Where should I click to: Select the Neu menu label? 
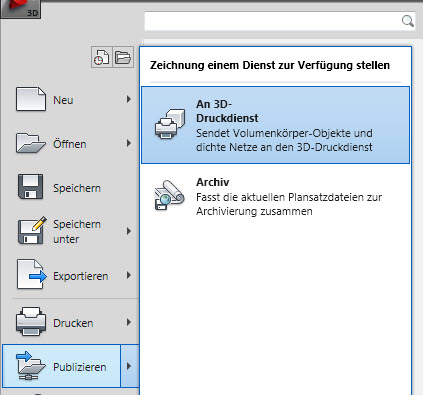click(63, 100)
